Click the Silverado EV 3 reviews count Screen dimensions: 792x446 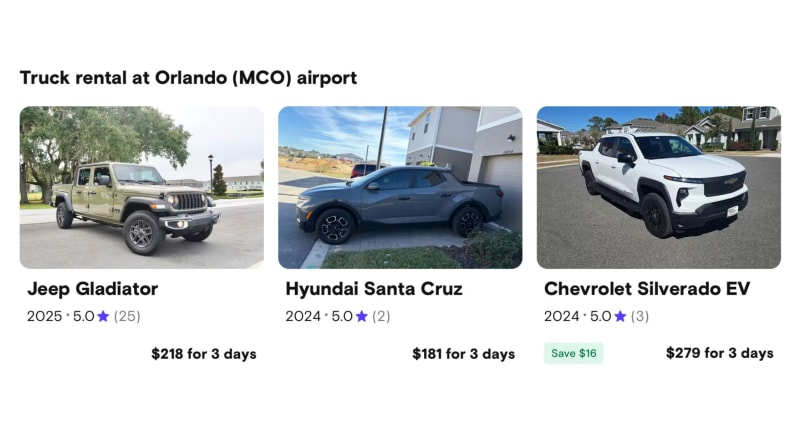pyautogui.click(x=640, y=316)
